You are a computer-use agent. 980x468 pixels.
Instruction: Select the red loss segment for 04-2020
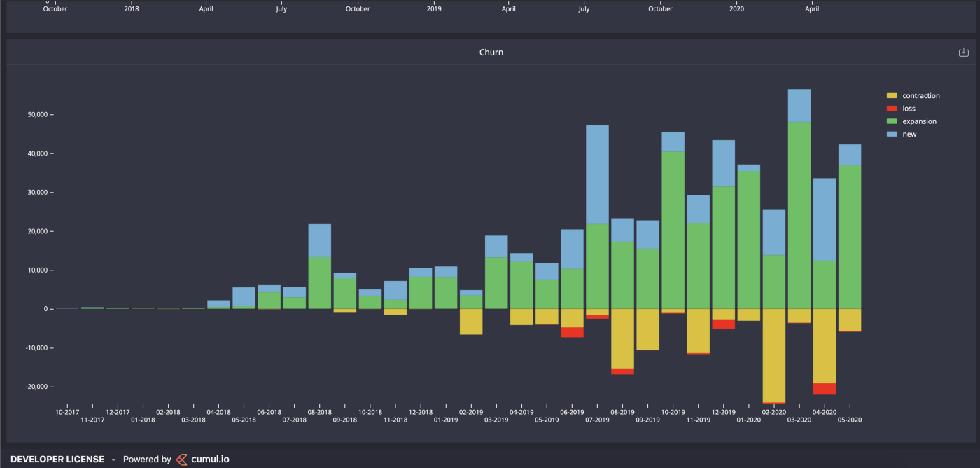[x=825, y=389]
